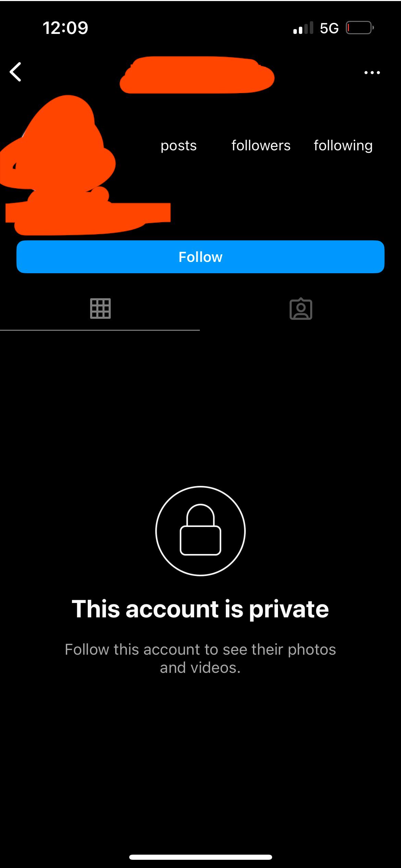Tap the battery indicator in status bar
This screenshot has width=401, height=868.
tap(360, 28)
